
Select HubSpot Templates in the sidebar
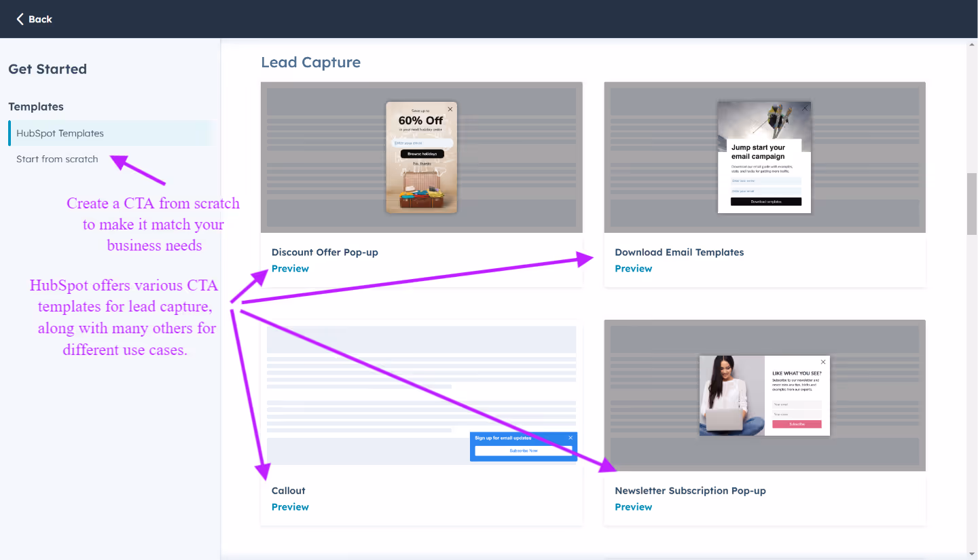coord(60,133)
